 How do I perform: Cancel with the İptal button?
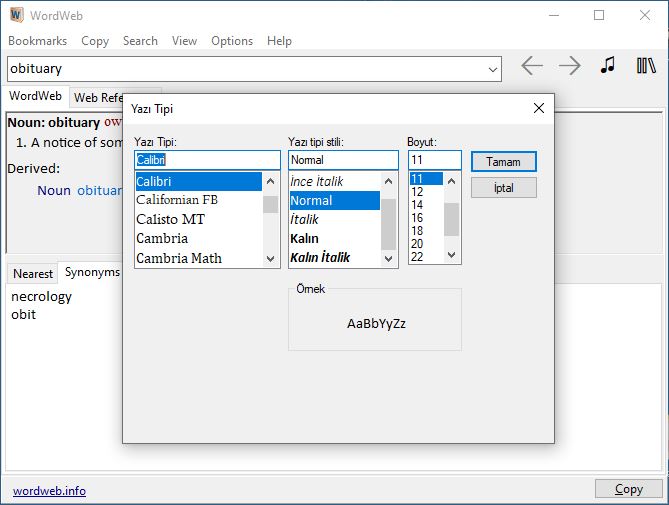[503, 188]
